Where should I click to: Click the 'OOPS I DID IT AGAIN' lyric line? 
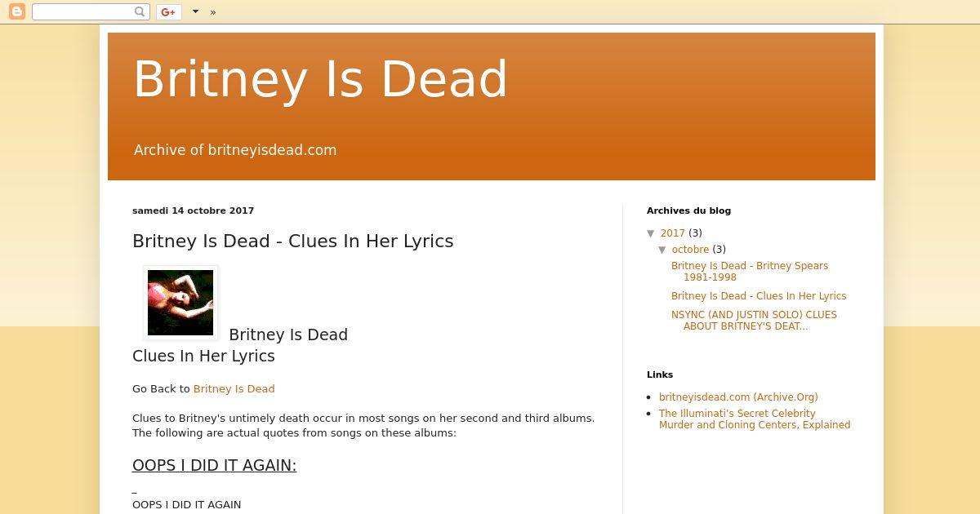point(186,505)
